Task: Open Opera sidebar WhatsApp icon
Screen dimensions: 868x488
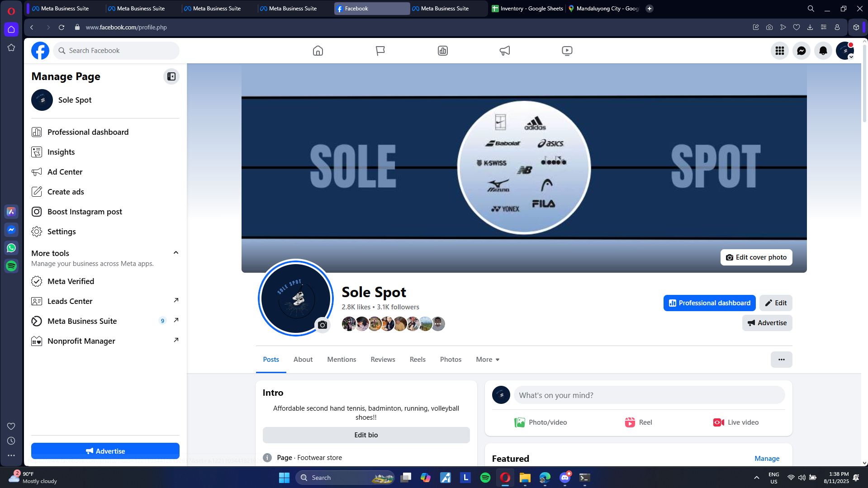Action: pos(11,248)
